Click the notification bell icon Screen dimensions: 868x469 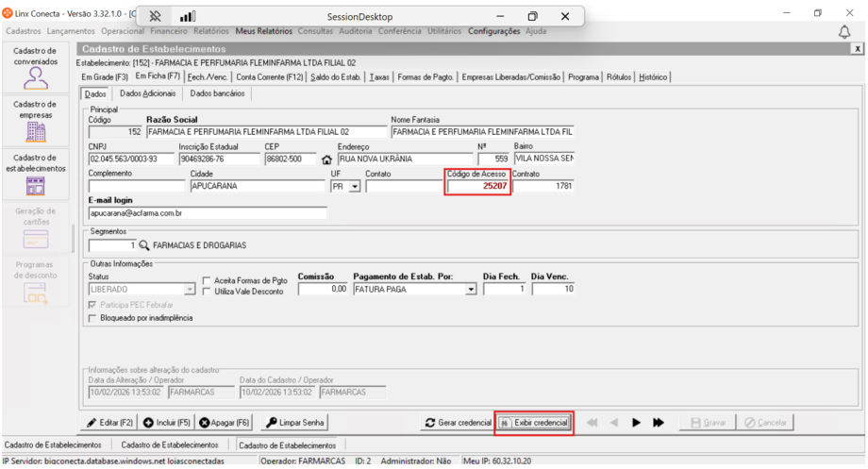point(844,32)
